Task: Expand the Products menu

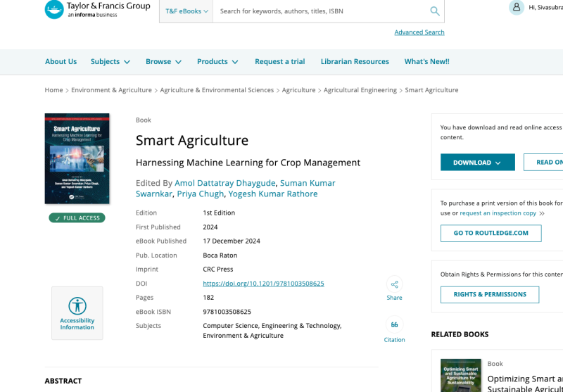Action: point(217,62)
